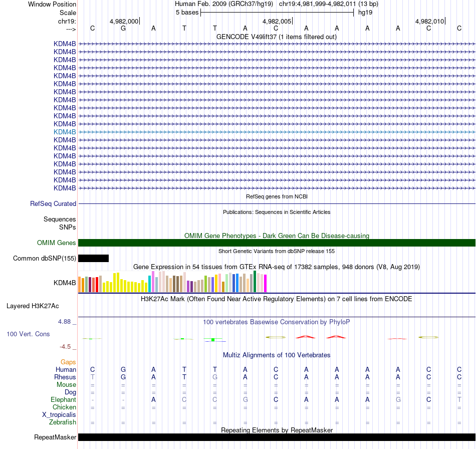Click the Scale label

click(x=68, y=13)
